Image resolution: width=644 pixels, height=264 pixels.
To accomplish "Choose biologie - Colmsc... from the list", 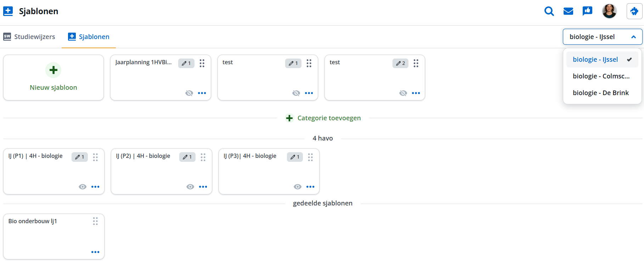I will 601,76.
